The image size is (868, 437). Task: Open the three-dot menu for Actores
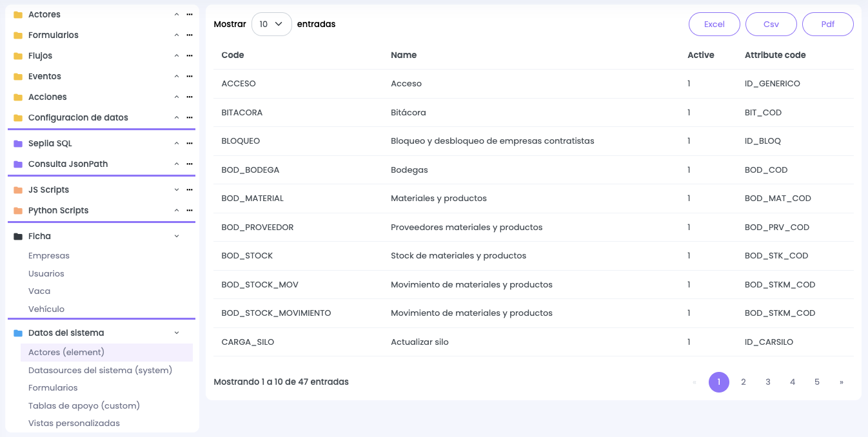pos(190,14)
